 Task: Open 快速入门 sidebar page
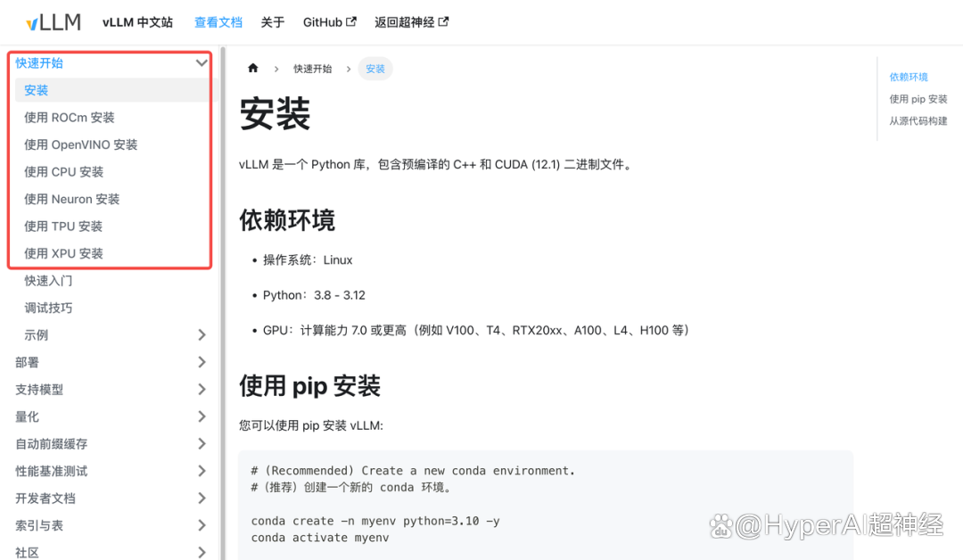point(48,281)
